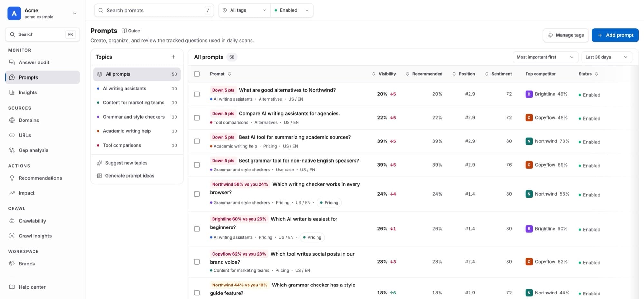
Task: Click the Search prompts input field
Action: 154,10
